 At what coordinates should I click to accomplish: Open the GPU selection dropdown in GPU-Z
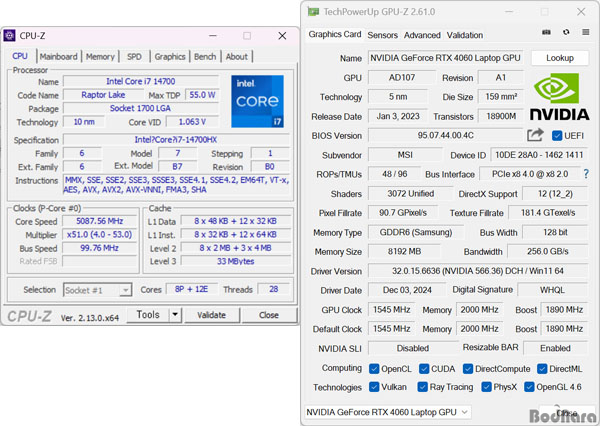(387, 412)
